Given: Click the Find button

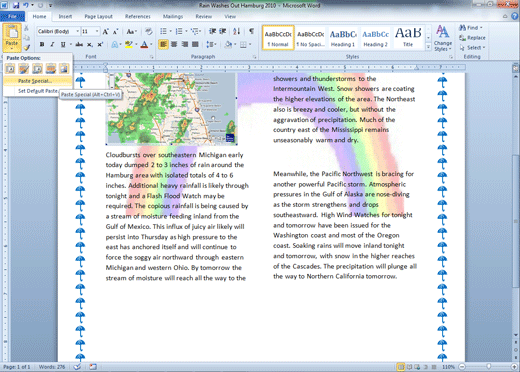Looking at the screenshot, I should (471, 28).
